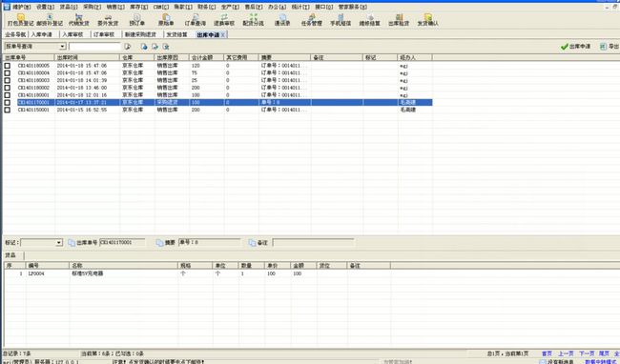
Task: Open the 手机短信 toolbar icon
Action: click(341, 20)
